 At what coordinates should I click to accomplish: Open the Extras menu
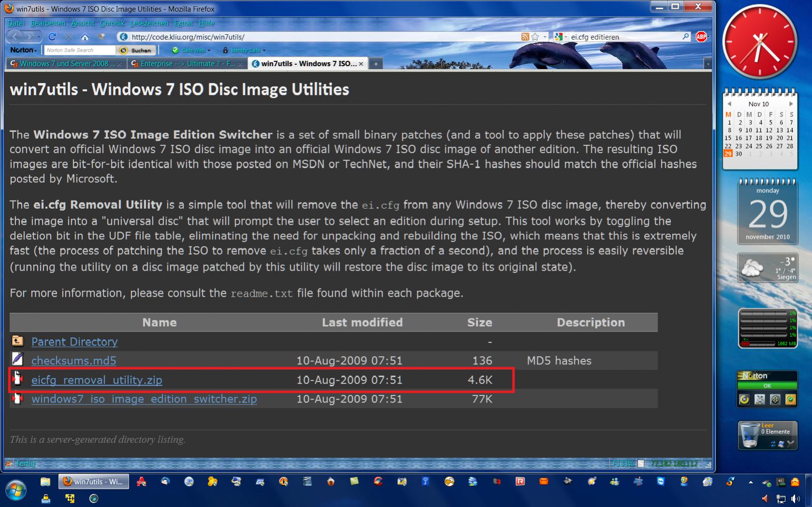coord(183,23)
